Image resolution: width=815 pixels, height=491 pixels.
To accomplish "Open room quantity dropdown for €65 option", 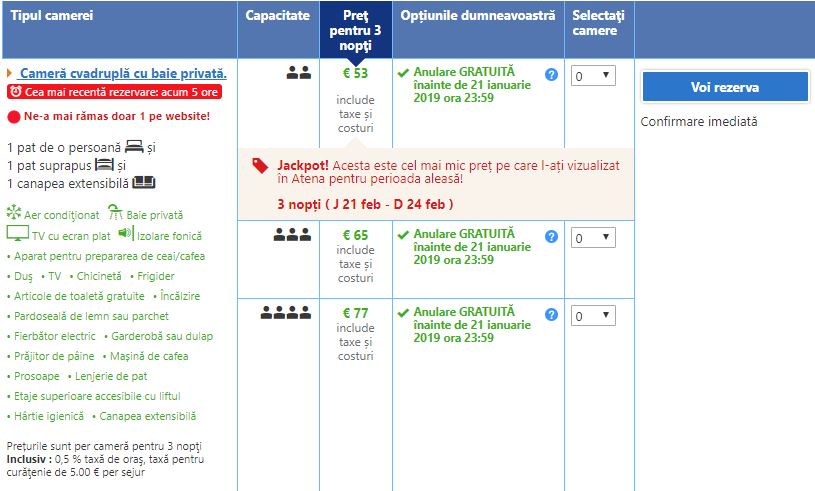I will click(593, 238).
